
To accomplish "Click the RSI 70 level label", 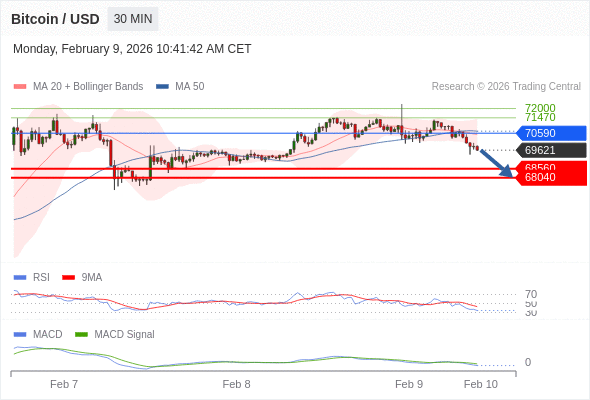I will pos(531,294).
